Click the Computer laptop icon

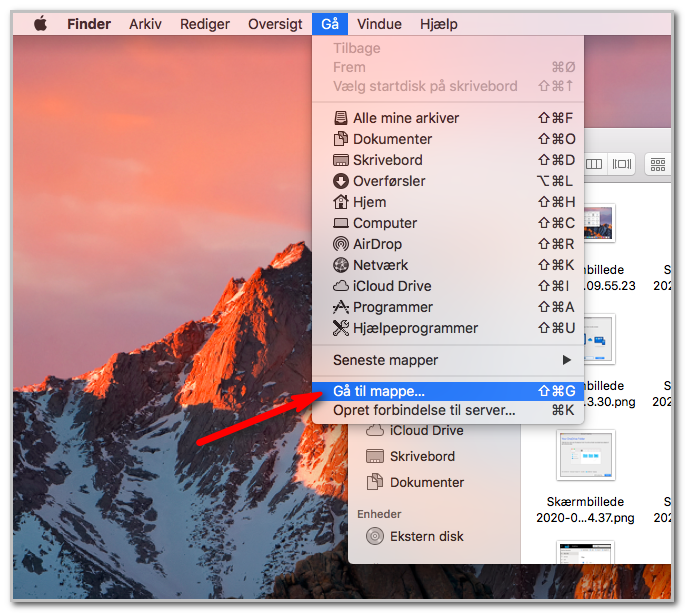point(341,223)
